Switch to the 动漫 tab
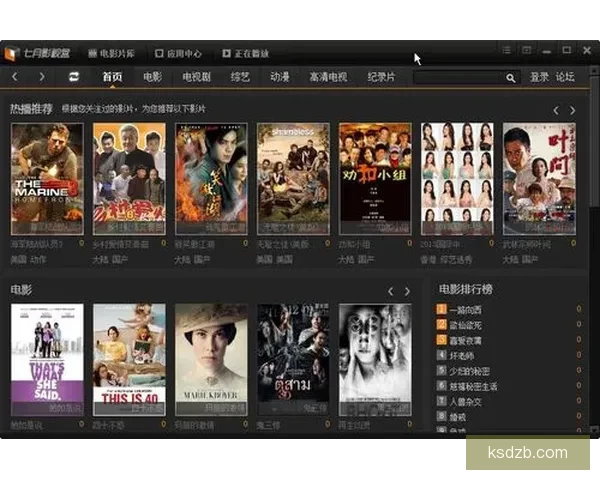The height and width of the screenshot is (480, 600). point(279,77)
